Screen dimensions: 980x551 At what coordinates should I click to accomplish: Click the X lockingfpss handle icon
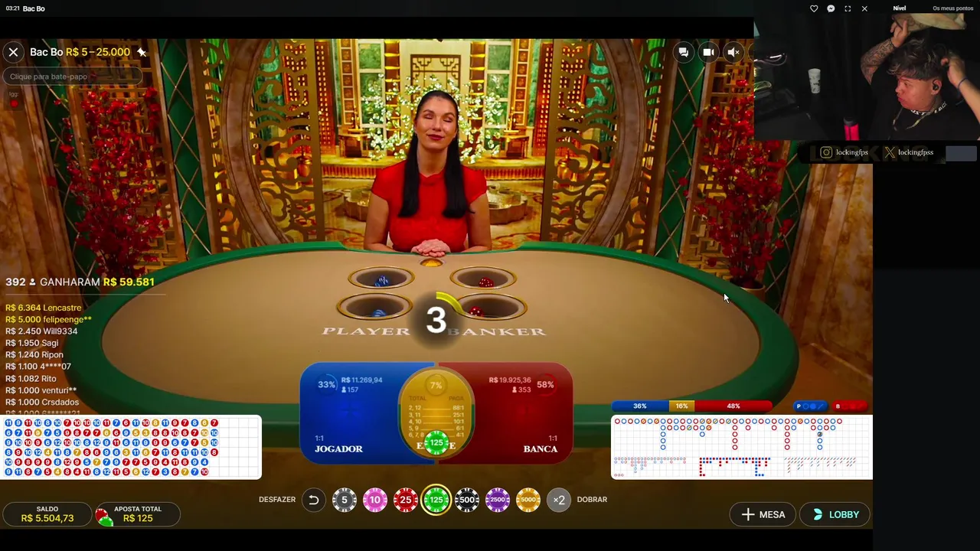click(x=889, y=152)
